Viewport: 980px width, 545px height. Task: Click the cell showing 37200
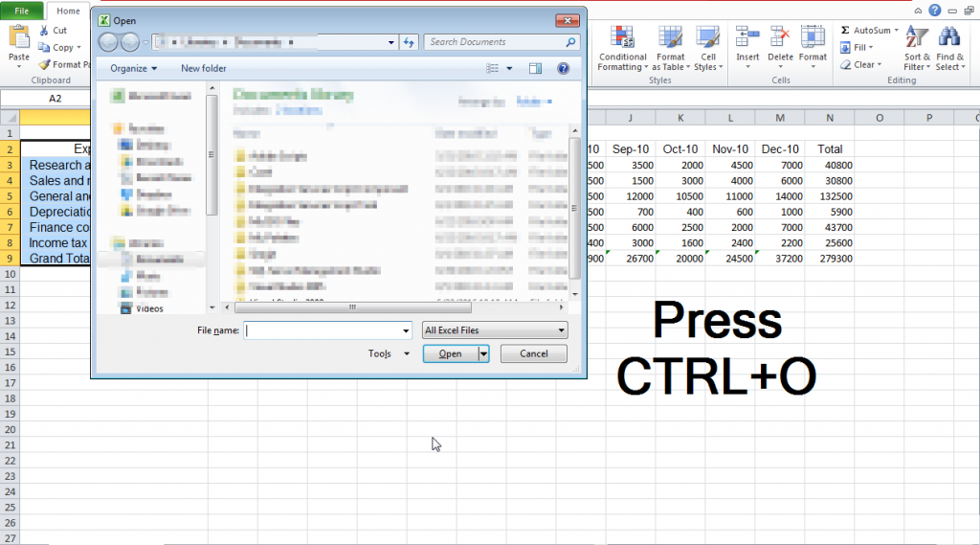(x=780, y=259)
